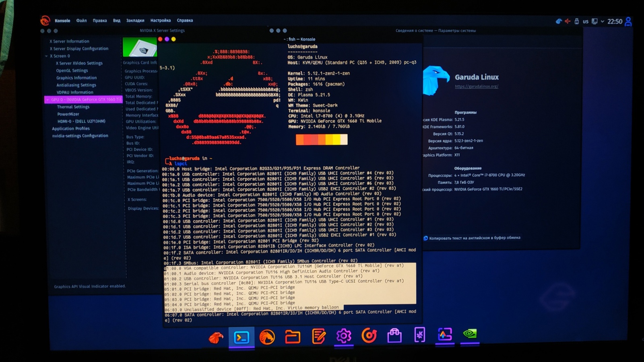Click the KDE Plasma version value 5.21.5
This screenshot has height=362, width=644.
tap(459, 119)
